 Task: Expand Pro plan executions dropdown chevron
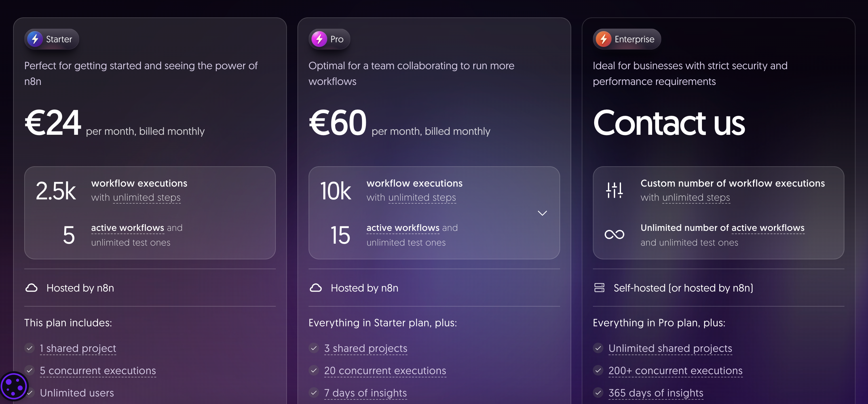(x=542, y=213)
